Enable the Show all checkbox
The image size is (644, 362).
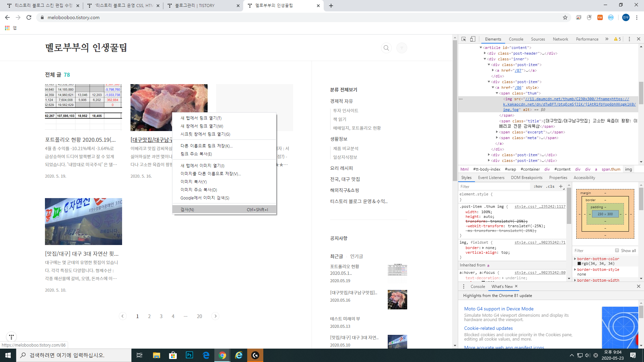617,250
